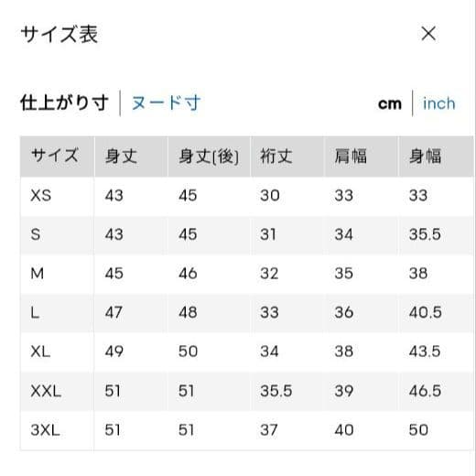The width and height of the screenshot is (476, 476).
Task: Click the サイズ column header
Action: pos(55,156)
